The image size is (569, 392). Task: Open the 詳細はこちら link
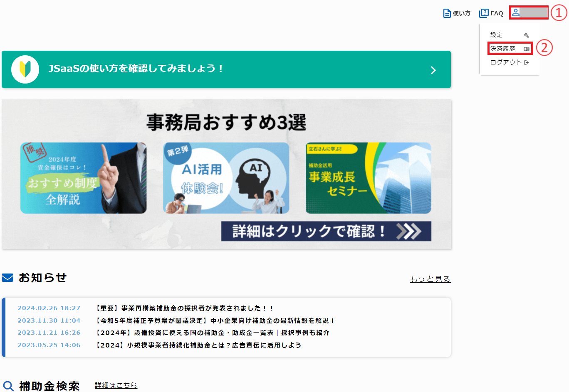tap(116, 386)
